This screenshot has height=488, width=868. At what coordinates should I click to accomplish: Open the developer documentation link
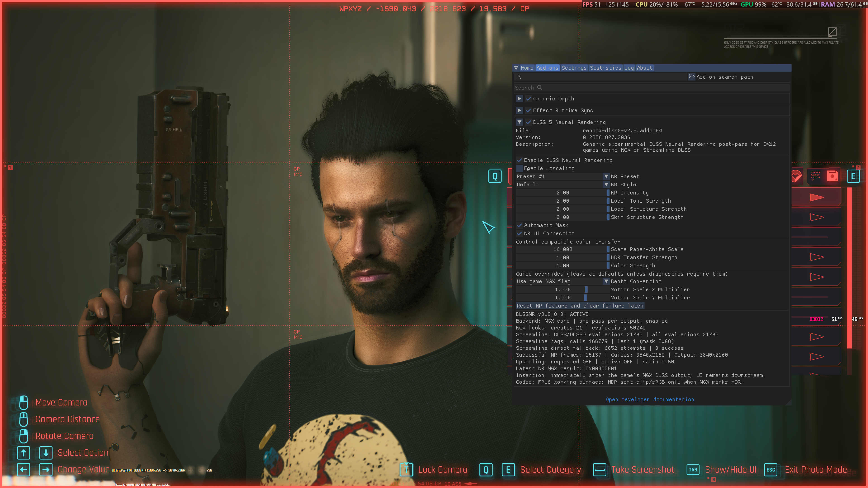650,399
